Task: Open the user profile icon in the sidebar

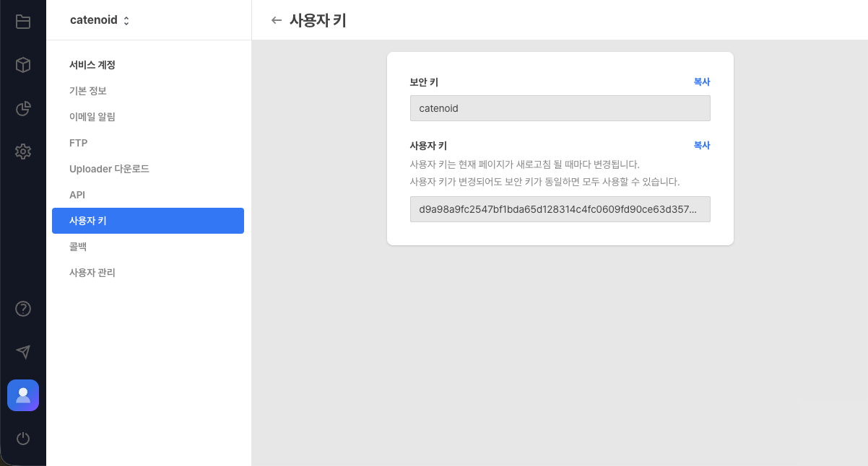Action: click(23, 395)
